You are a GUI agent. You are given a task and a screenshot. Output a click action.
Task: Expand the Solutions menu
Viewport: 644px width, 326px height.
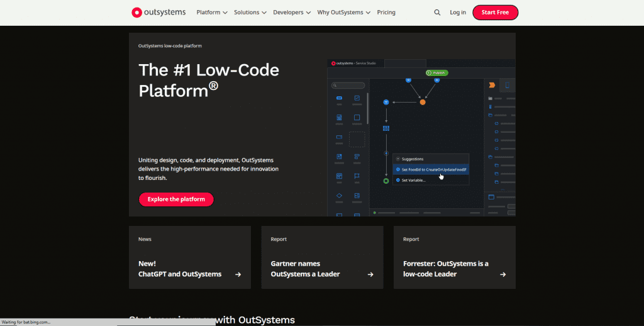click(x=250, y=13)
